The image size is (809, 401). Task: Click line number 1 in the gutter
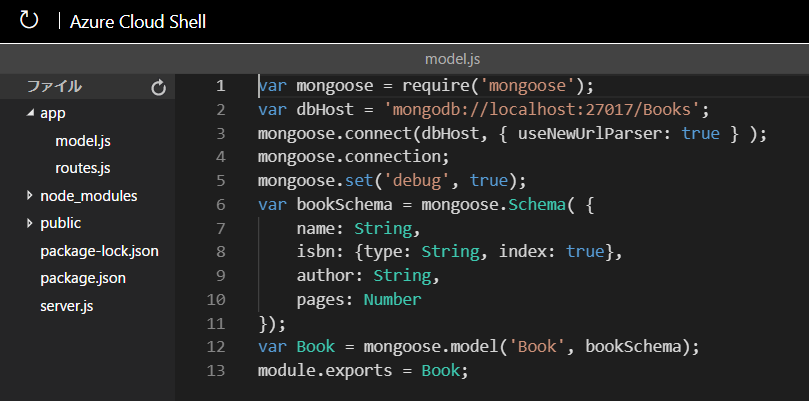[220, 86]
